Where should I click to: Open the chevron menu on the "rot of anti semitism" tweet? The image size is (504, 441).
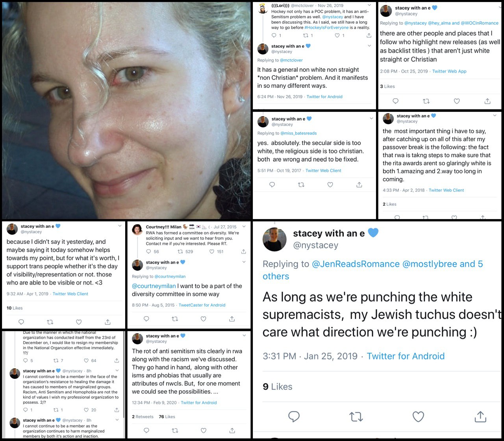pyautogui.click(x=244, y=335)
